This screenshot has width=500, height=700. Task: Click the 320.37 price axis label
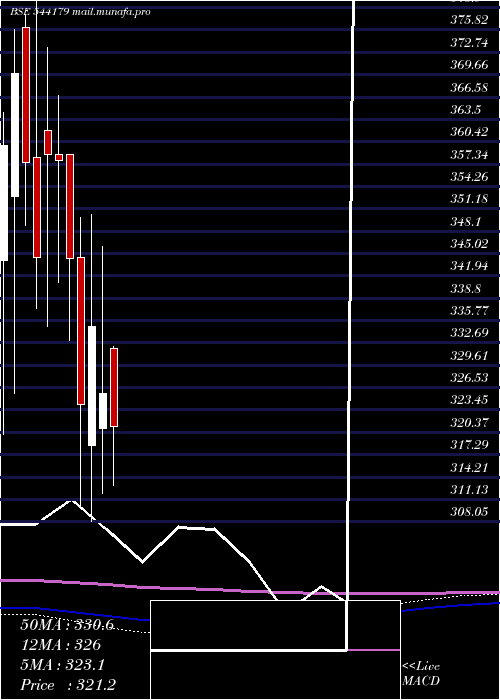point(469,422)
